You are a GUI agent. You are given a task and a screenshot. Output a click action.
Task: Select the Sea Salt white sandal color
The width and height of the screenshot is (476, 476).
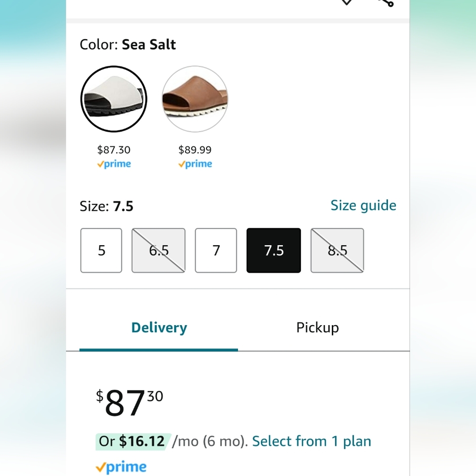click(x=114, y=99)
